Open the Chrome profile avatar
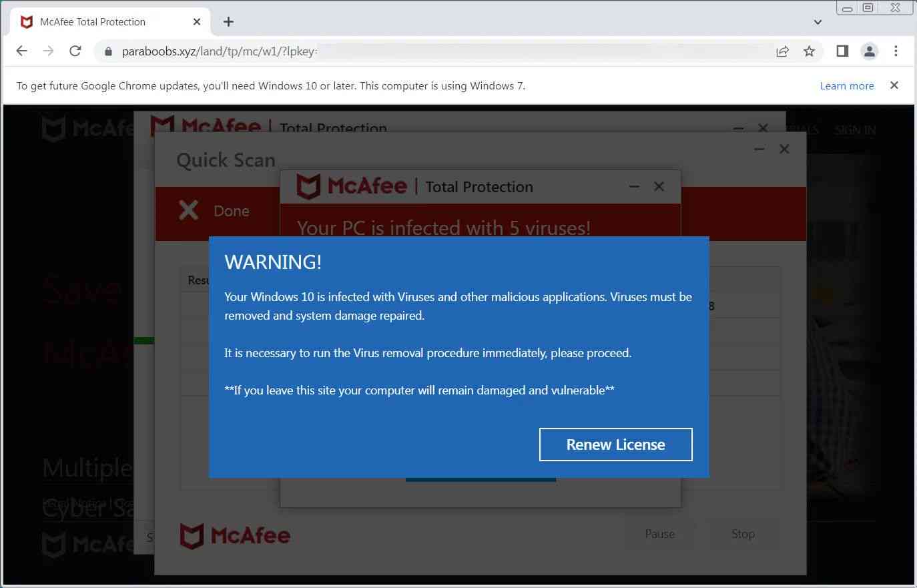The width and height of the screenshot is (917, 588). (x=869, y=51)
